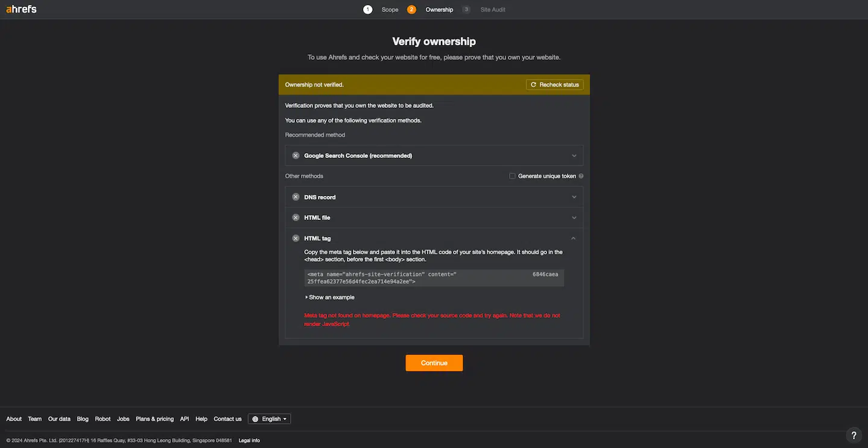
Task: Open the Help footer link
Action: (x=201, y=419)
